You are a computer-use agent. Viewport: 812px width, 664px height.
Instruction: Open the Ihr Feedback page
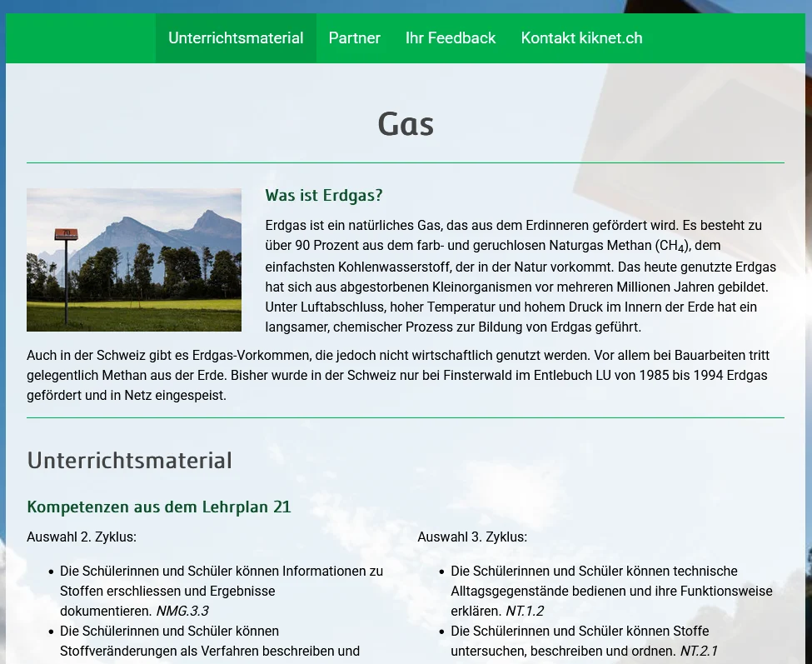[450, 38]
